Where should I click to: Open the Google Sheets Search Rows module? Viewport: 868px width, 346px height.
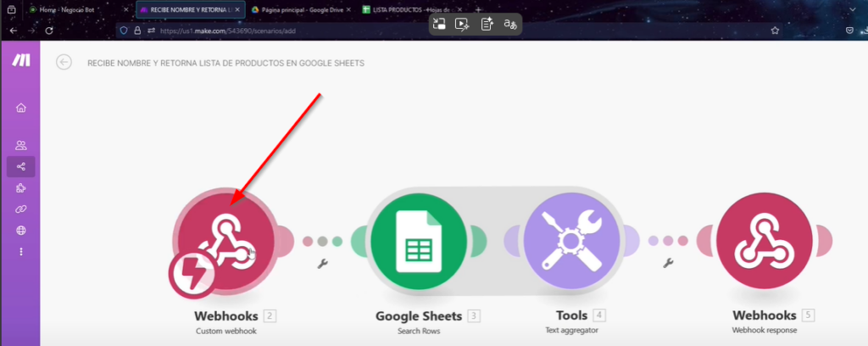419,242
